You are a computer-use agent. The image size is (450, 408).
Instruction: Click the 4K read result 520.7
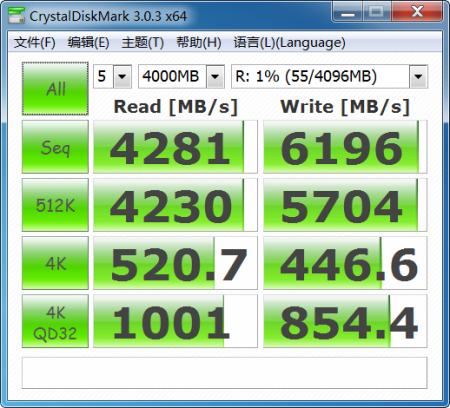175,263
